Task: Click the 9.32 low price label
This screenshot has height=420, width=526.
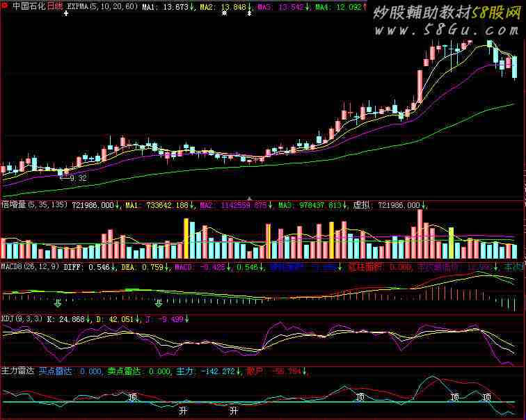Action: point(79,178)
